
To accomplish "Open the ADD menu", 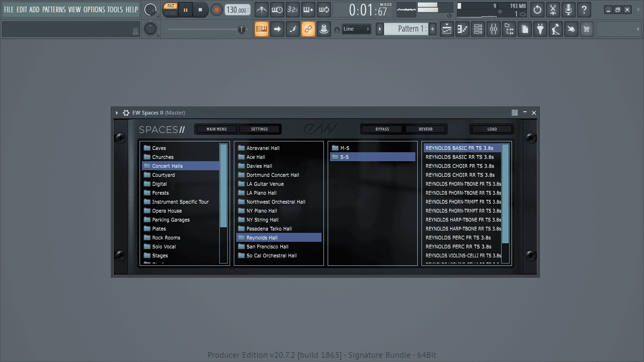I will click(34, 9).
